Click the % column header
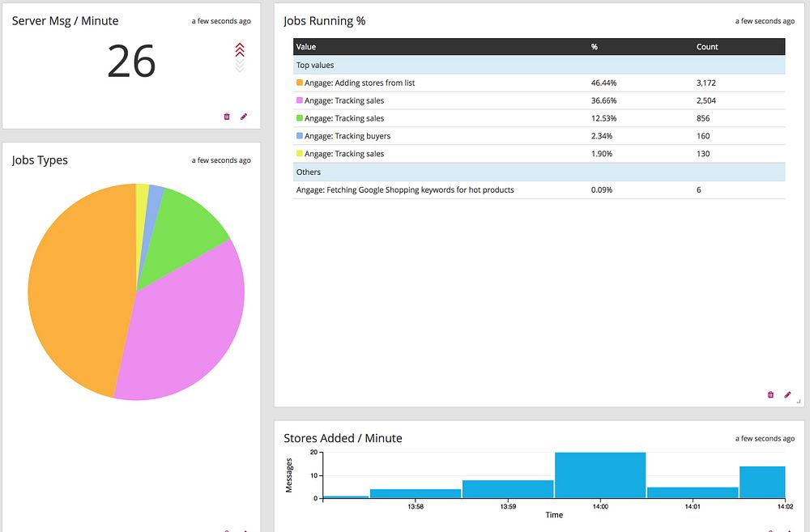Viewport: 810px width, 532px height. pyautogui.click(x=595, y=46)
